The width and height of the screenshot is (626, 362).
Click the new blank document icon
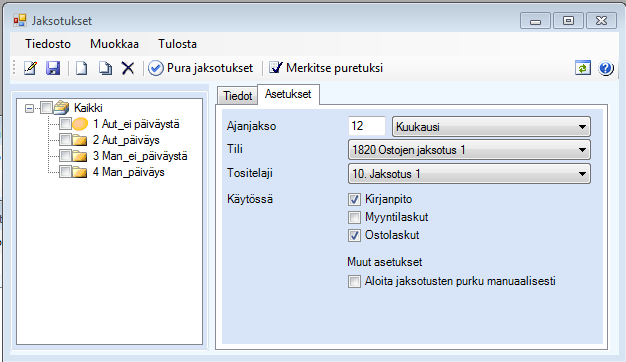[x=81, y=68]
